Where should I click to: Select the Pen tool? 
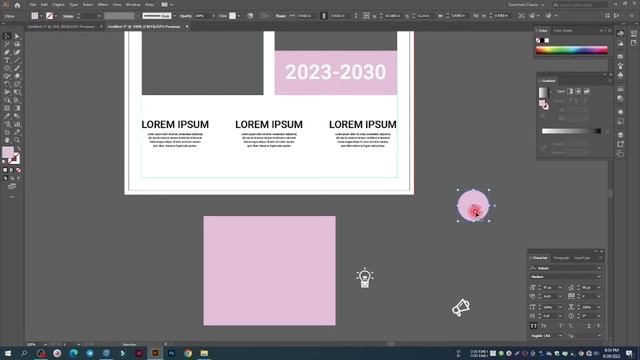pos(7,52)
